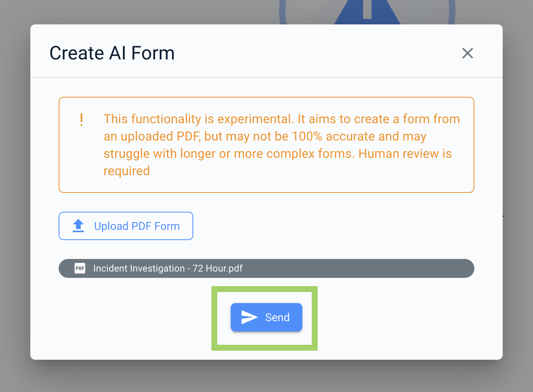Click the dimmed backdrop left of dialog
This screenshot has width=533, height=392.
click(15, 197)
